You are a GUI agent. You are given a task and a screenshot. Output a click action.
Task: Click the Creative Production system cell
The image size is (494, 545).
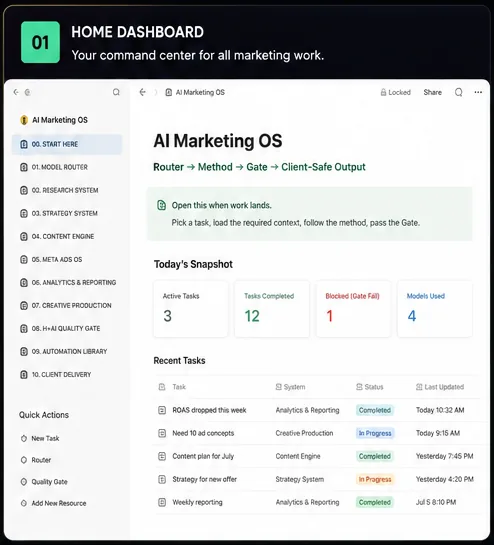coord(304,433)
